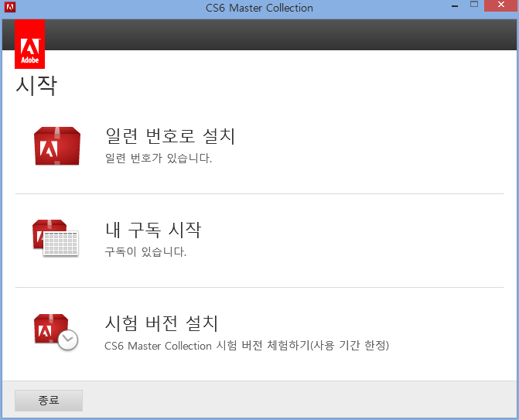Click the red Adobe box icon for serial number install

tap(57, 145)
